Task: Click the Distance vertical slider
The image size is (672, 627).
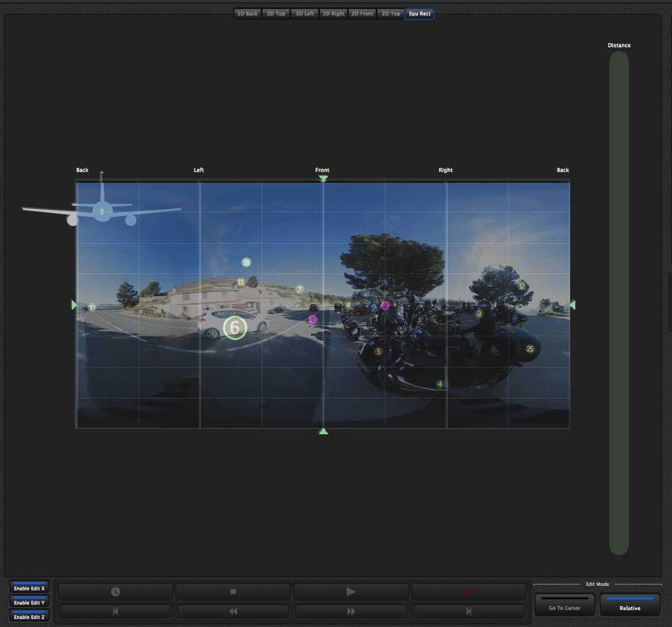Action: point(618,302)
